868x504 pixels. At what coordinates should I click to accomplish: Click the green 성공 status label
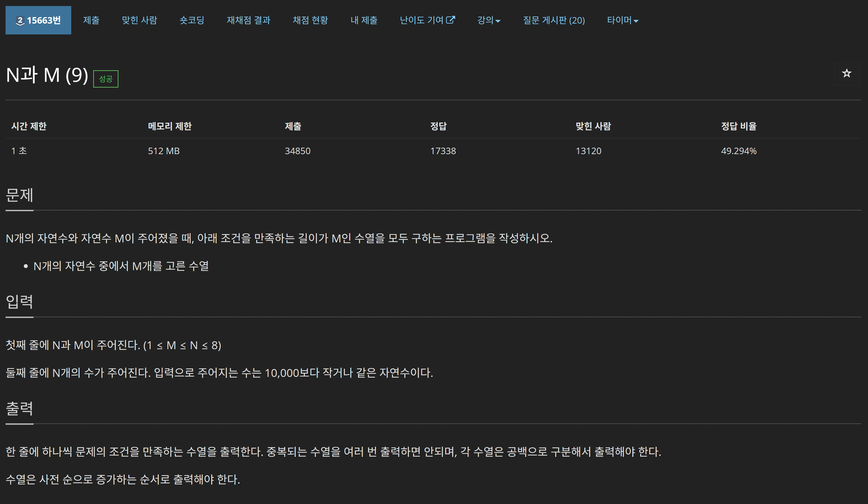coord(106,79)
